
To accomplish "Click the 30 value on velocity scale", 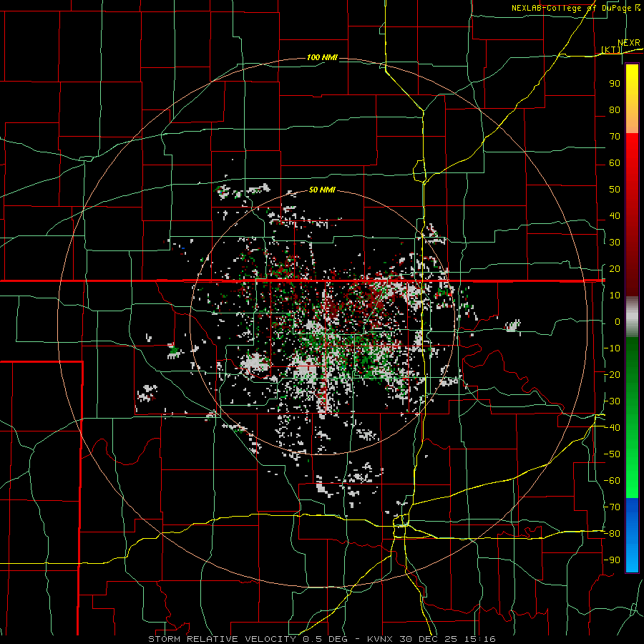I will [x=615, y=243].
